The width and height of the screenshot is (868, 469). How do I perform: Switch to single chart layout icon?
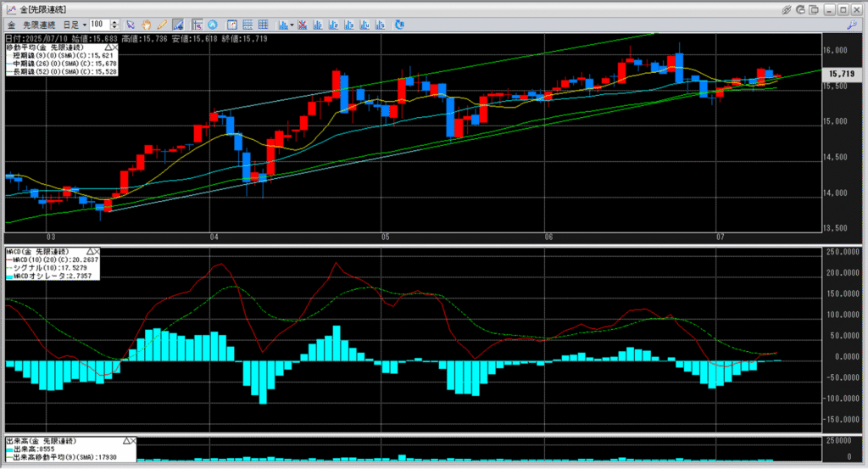pyautogui.click(x=232, y=25)
